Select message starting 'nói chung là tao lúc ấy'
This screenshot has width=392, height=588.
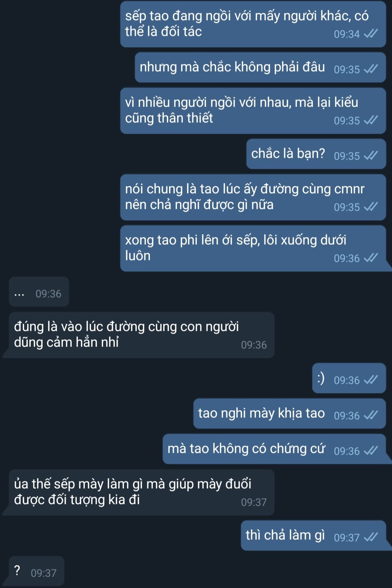tap(253, 197)
